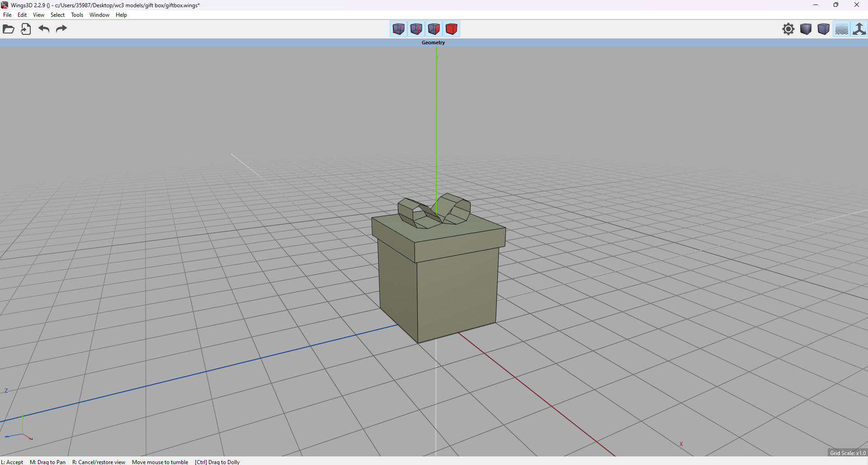Open the File menu
868x465 pixels.
(x=7, y=15)
